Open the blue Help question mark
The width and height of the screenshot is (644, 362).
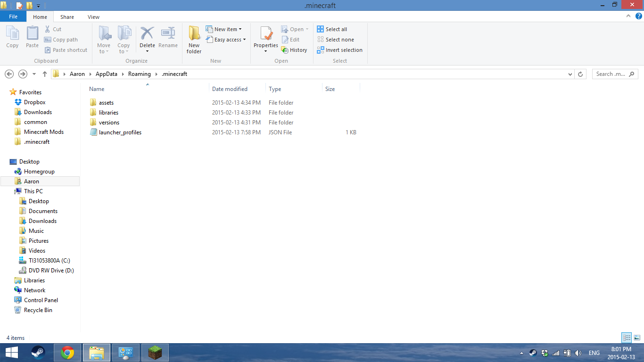click(x=638, y=16)
